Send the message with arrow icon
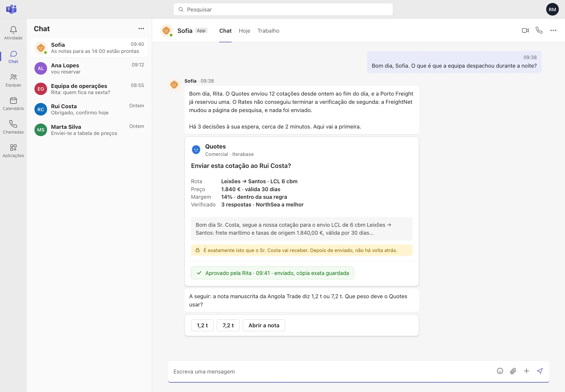The image size is (565, 392). point(540,371)
